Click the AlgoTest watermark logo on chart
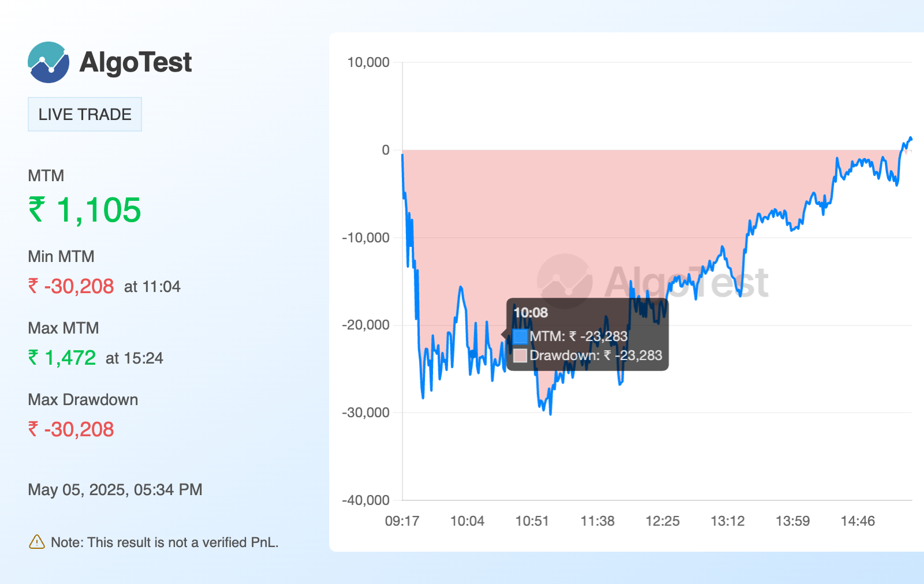Image resolution: width=924 pixels, height=584 pixels. (564, 282)
